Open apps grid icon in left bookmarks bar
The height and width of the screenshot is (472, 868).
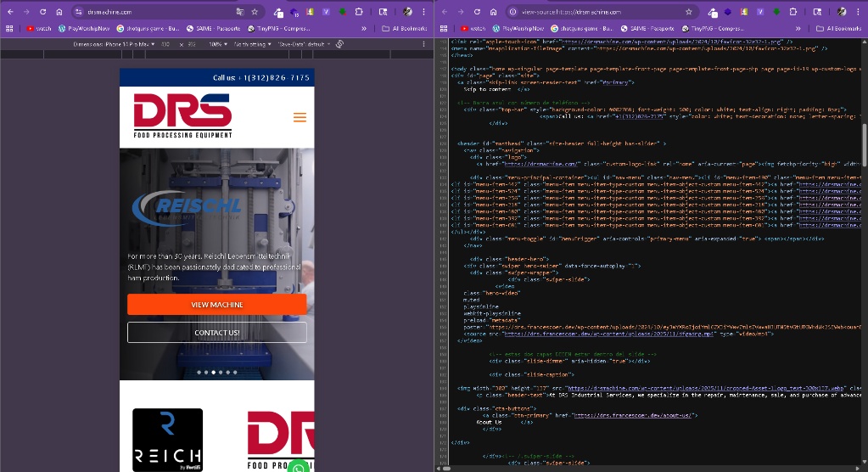point(9,28)
